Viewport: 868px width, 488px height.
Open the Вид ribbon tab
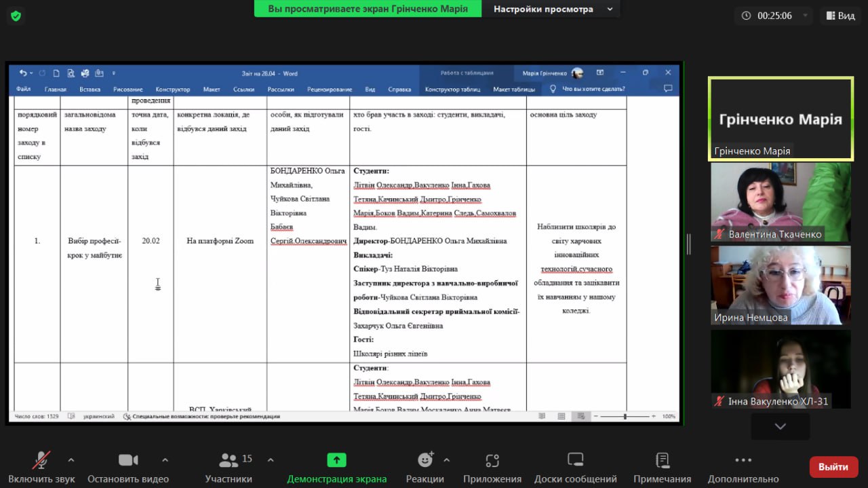coord(370,89)
